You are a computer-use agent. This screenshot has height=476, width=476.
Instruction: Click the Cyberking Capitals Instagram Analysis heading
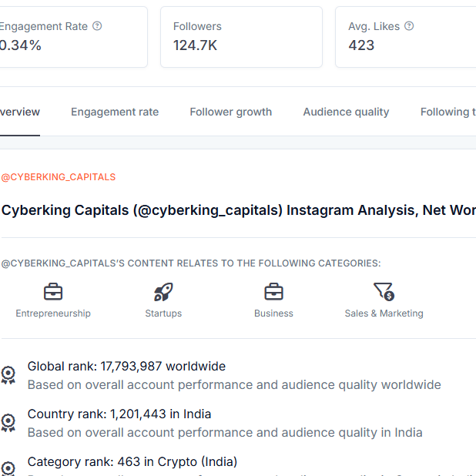tap(239, 210)
